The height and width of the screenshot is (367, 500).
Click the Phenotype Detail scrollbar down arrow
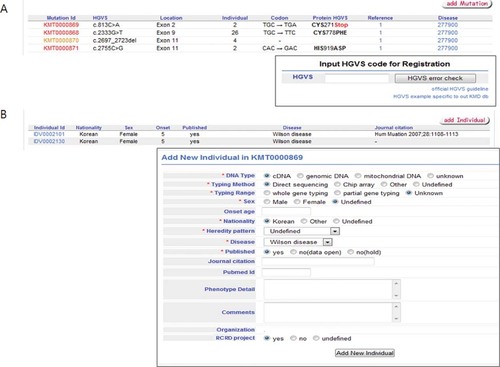click(x=396, y=295)
